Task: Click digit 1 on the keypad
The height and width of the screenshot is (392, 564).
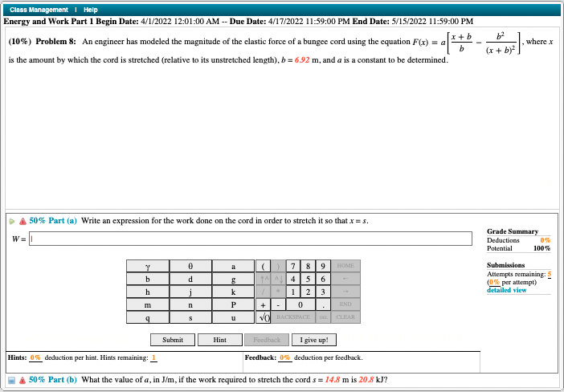Action: [293, 292]
